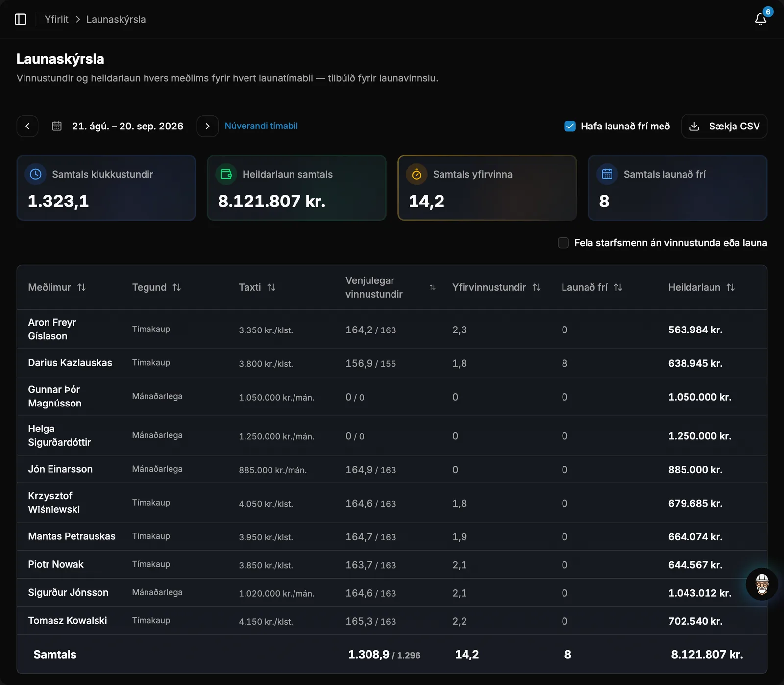Image resolution: width=784 pixels, height=685 pixels.
Task: Open Darius Kazlauskas table row
Action: 392,363
